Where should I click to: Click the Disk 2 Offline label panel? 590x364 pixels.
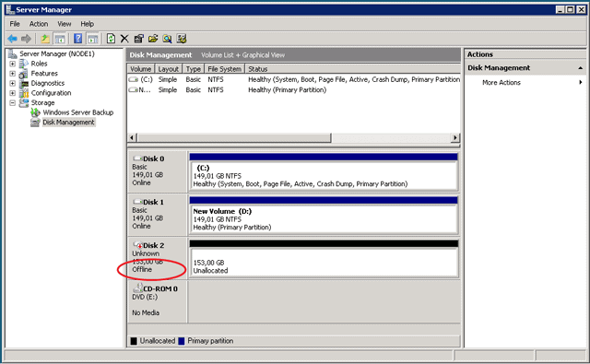(x=158, y=258)
